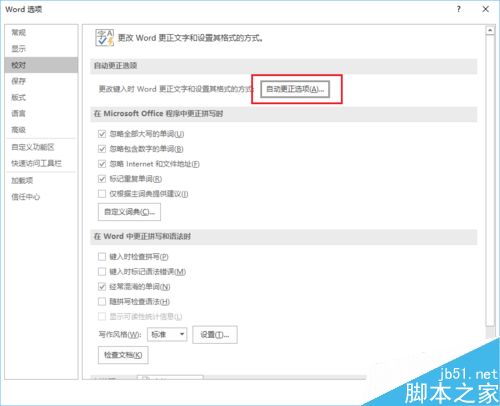Toggle 忽略全部大写的单词 checkbox
Viewport: 500px width, 406px height.
coord(102,134)
